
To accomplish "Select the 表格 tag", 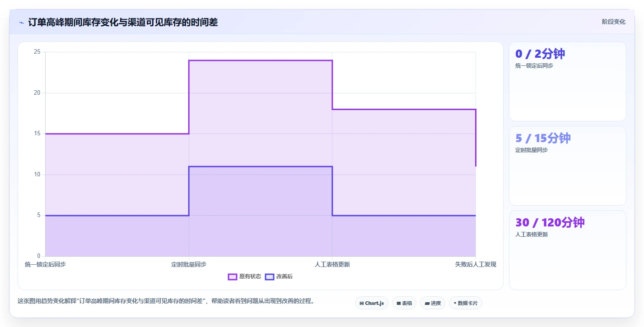I will (x=404, y=303).
